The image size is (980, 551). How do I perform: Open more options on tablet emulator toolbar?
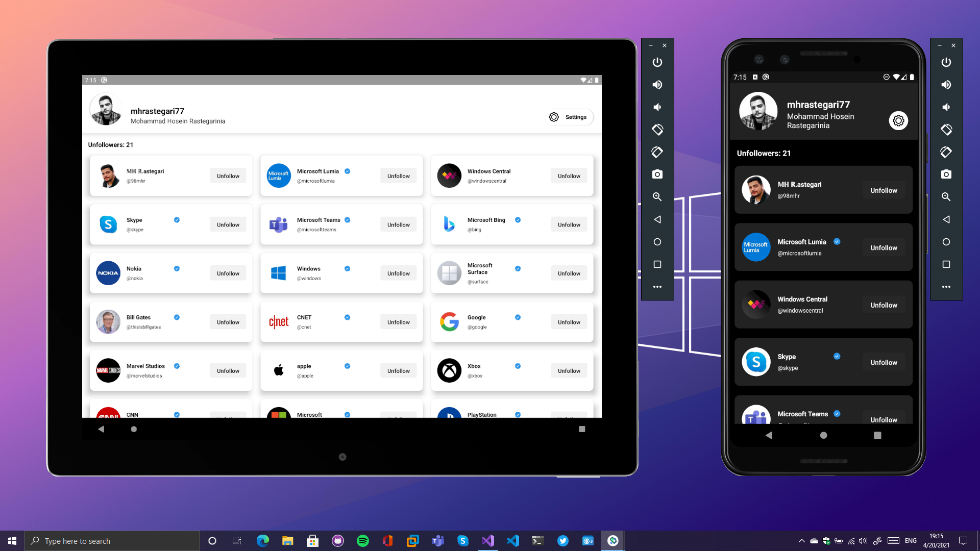coord(657,287)
